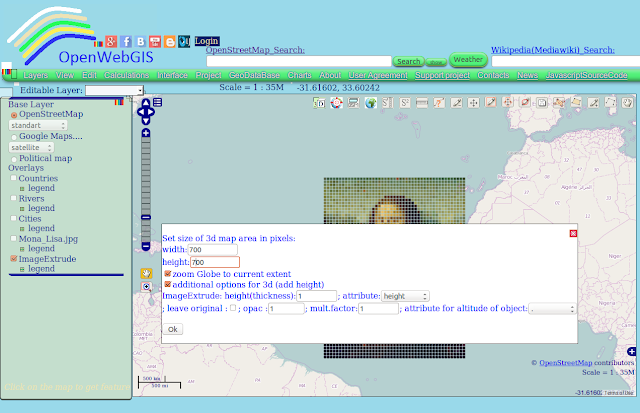Enable the Rivers overlay checkbox

[13, 198]
